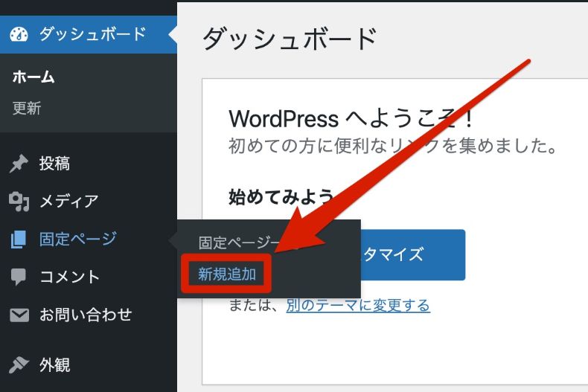Viewport: 588px width, 392px height.
Task: Click the Dashboard gauge icon
Action: (19, 34)
